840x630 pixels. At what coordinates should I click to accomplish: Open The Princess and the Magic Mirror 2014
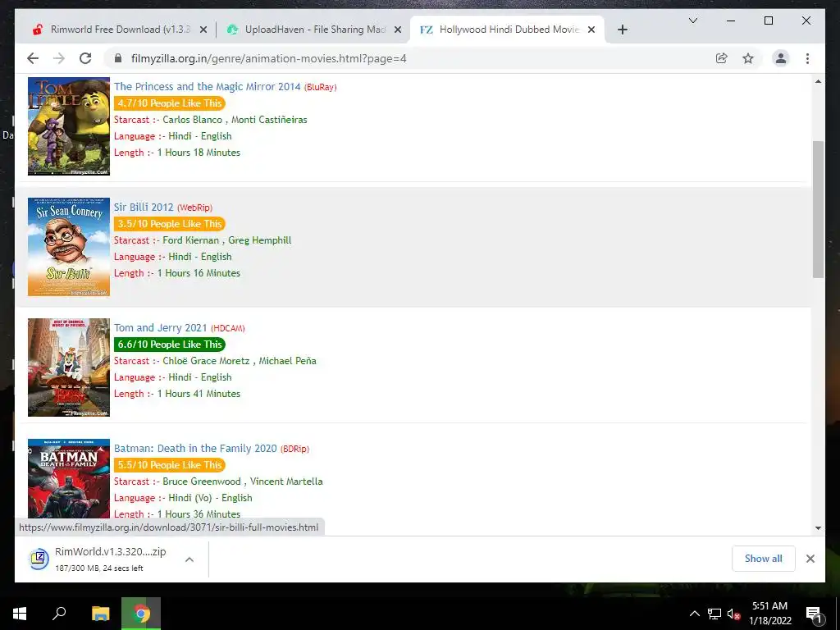coord(207,86)
